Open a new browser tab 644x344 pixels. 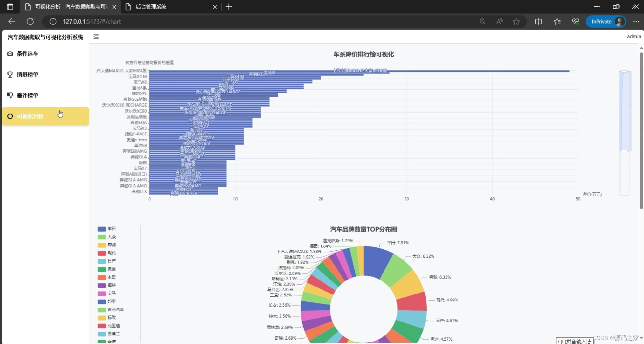point(229,7)
